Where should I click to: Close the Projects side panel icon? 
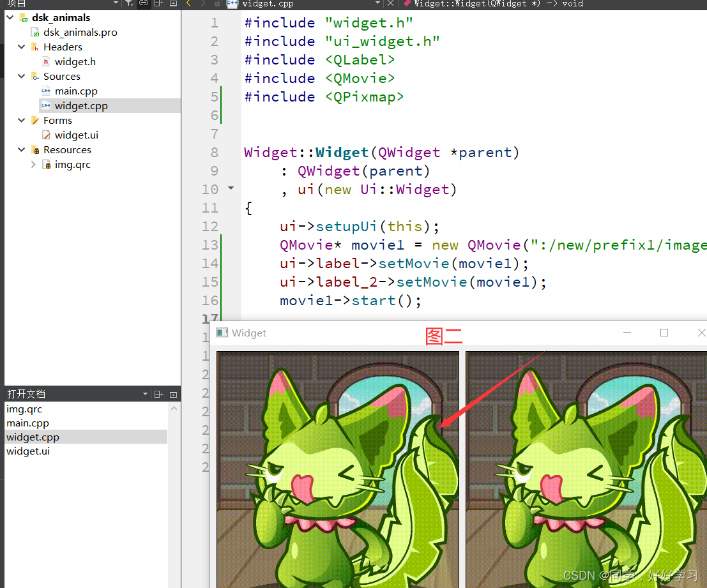coord(173,3)
